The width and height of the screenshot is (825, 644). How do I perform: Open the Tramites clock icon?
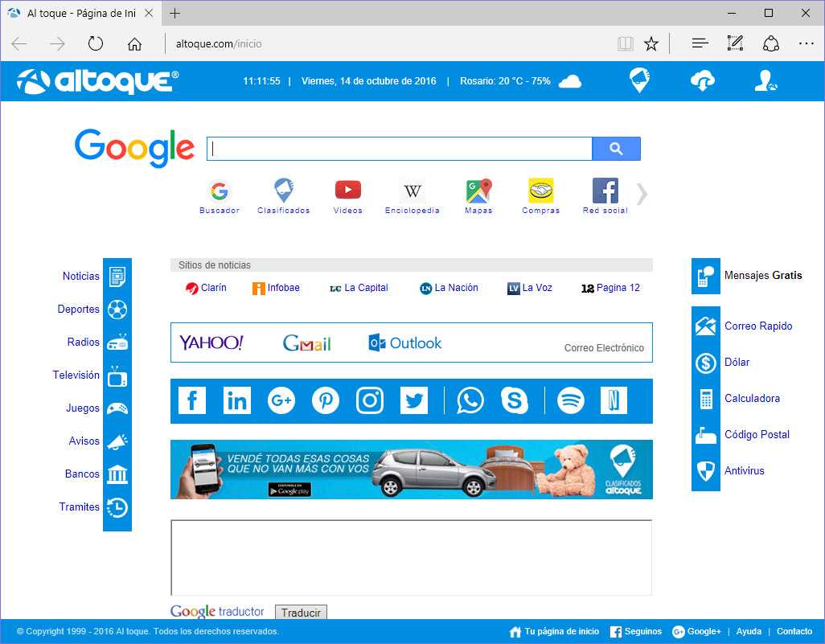[x=117, y=508]
